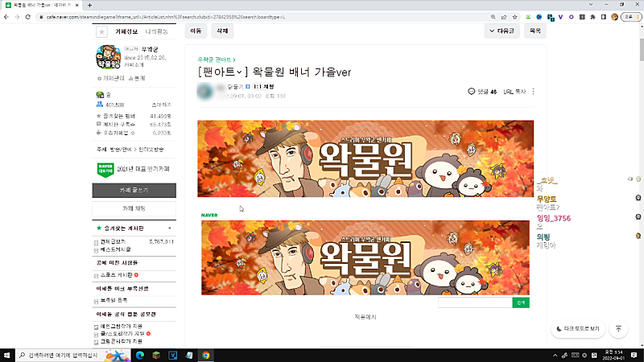Viewport: 644px width, 362px height.
Task: Click the 카페 채팅 button
Action: click(x=134, y=208)
